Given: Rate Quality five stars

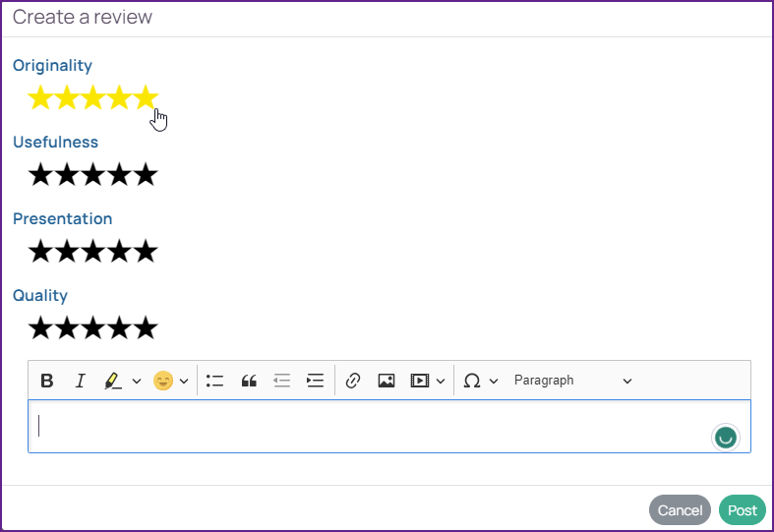Looking at the screenshot, I should click(x=146, y=327).
